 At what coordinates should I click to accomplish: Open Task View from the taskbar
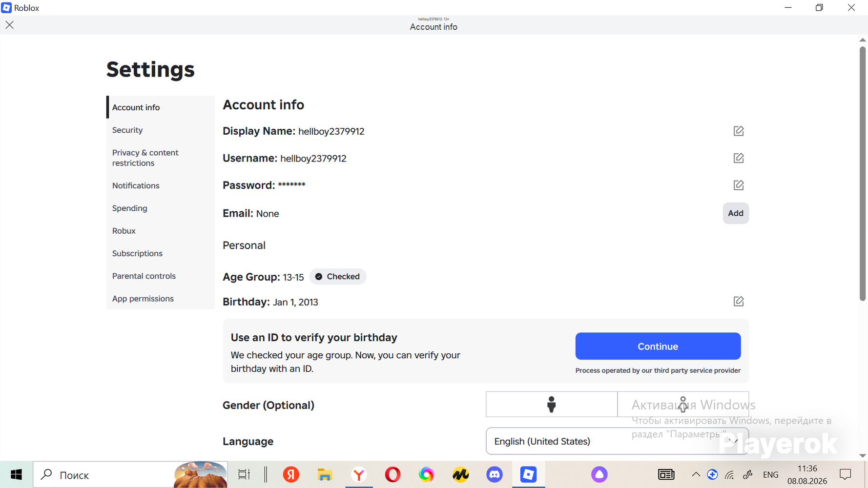coord(244,474)
